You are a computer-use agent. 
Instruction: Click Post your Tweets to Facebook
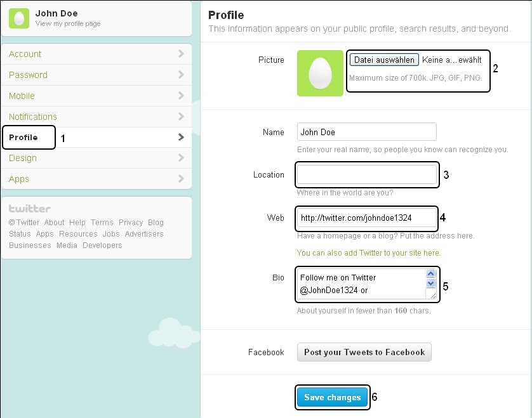364,352
